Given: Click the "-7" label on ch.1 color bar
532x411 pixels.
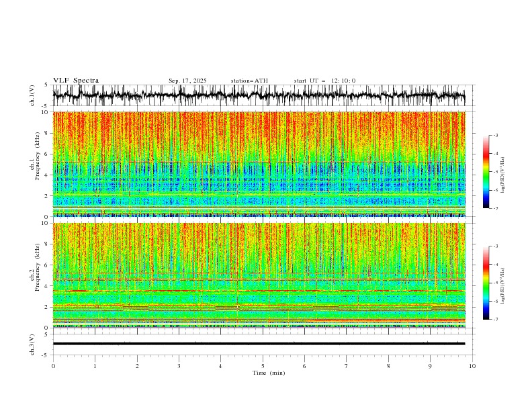Looking at the screenshot, I should (496, 208).
